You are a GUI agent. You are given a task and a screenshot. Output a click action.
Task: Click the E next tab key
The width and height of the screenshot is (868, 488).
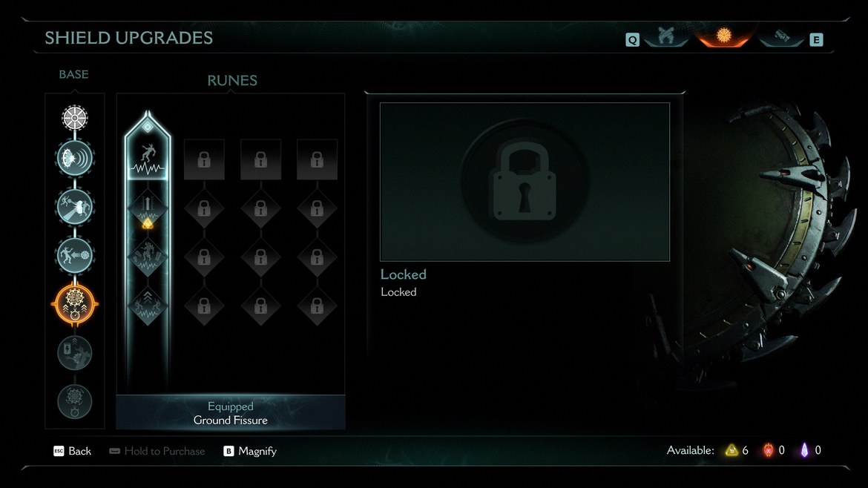pos(816,40)
